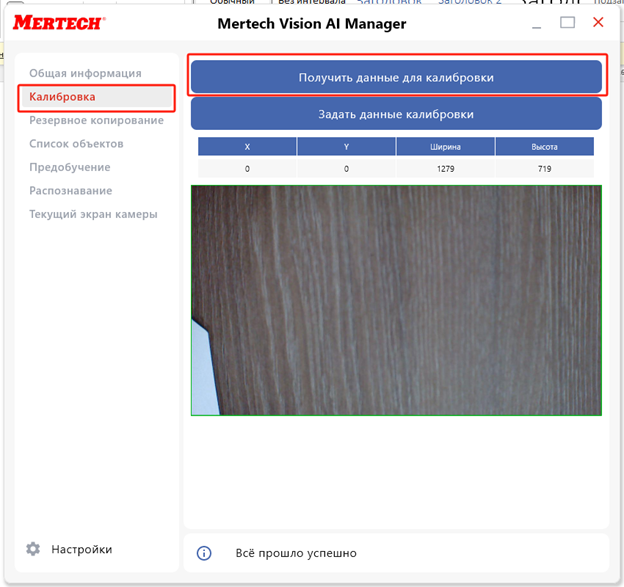
Task: Click Задать данные калибровки button
Action: [396, 114]
